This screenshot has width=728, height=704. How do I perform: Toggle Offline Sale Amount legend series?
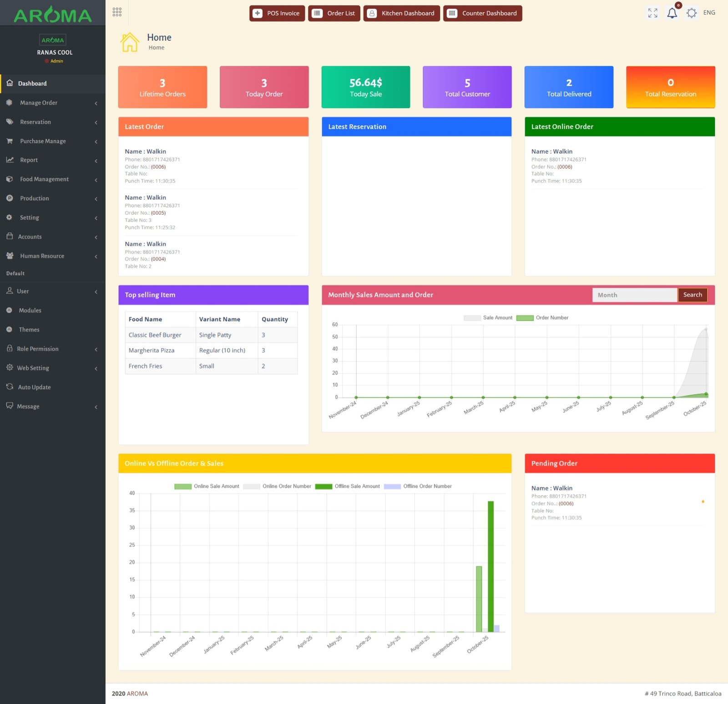(x=347, y=486)
